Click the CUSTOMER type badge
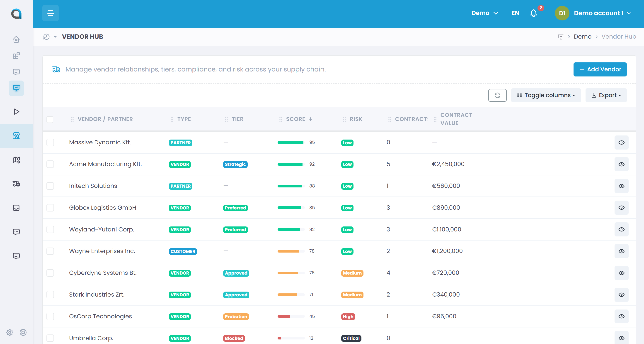Image resolution: width=644 pixels, height=344 pixels. (x=183, y=251)
